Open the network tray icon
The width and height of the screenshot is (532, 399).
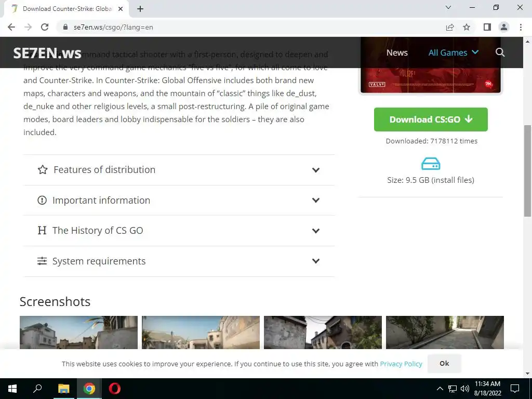tap(453, 389)
